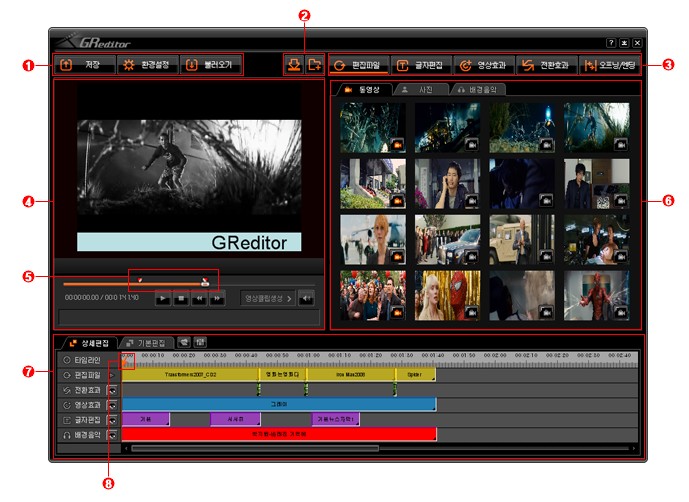Click the transition marker after the first clip
The height and width of the screenshot is (502, 689).
(x=258, y=389)
